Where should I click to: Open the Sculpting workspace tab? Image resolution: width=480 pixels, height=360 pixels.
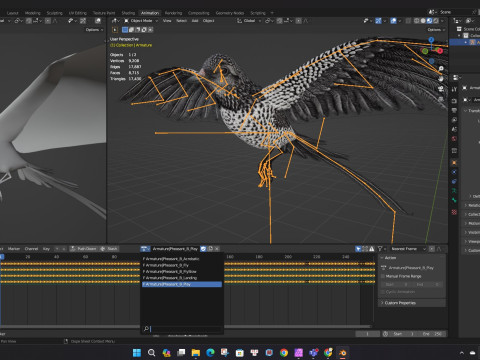pyautogui.click(x=54, y=13)
